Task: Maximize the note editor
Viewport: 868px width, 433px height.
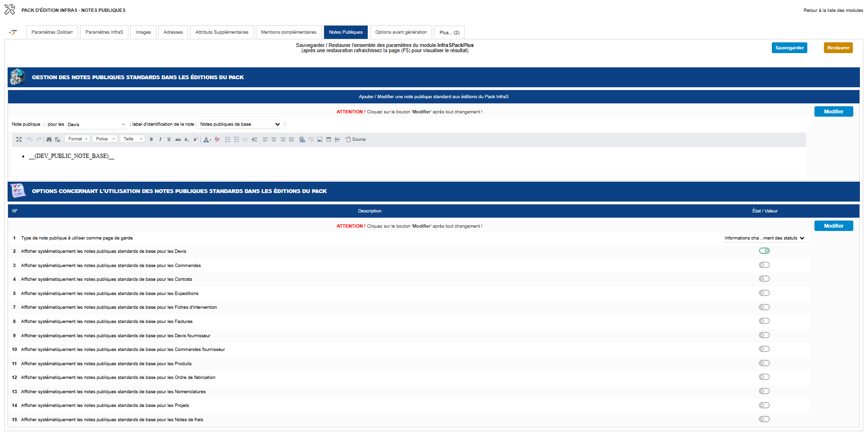Action: [19, 139]
